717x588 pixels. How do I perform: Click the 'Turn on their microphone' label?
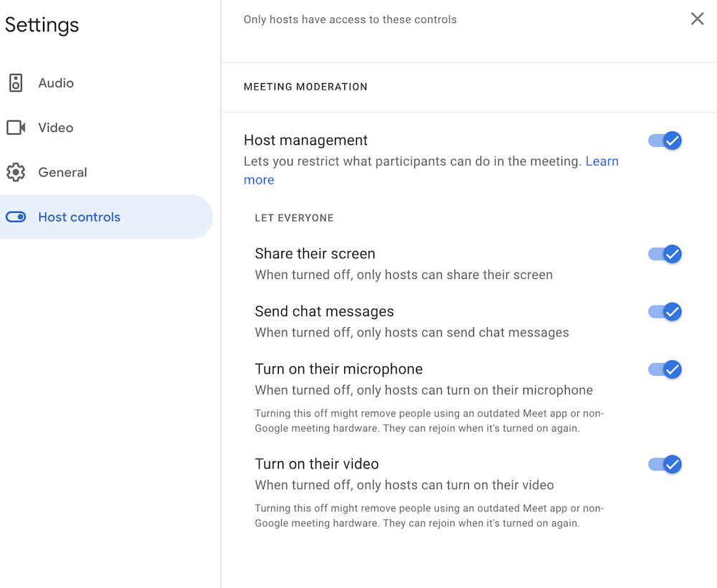pyautogui.click(x=339, y=369)
